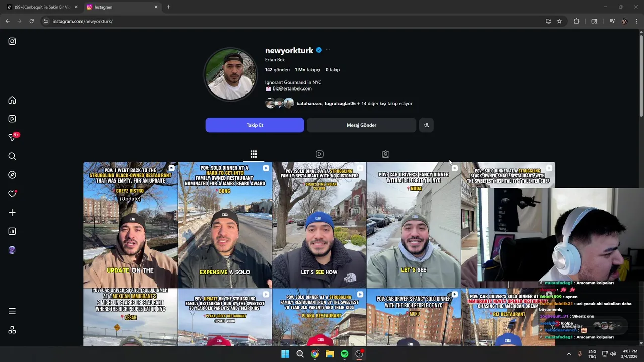
Task: Switch to the Posts grid tab
Action: point(254,154)
